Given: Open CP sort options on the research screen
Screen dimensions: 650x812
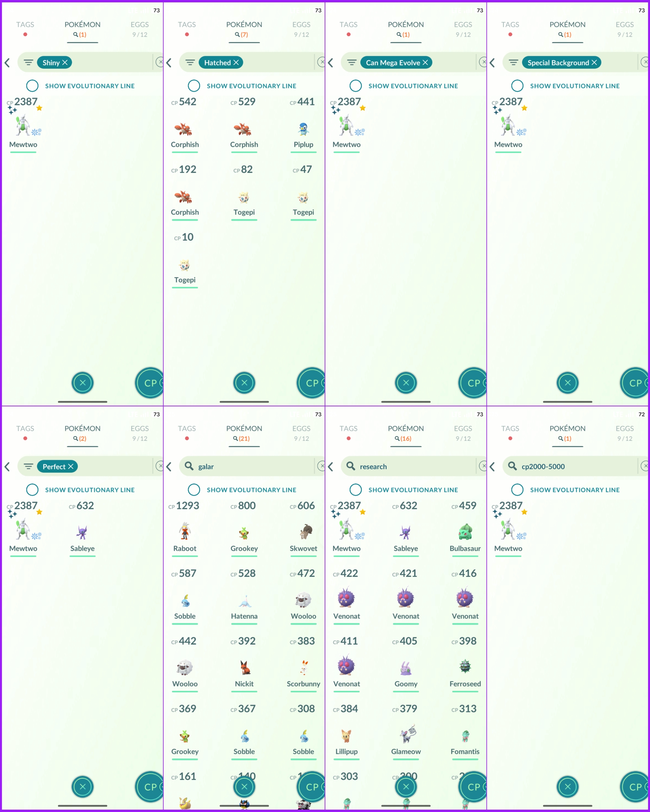Looking at the screenshot, I should [x=473, y=787].
